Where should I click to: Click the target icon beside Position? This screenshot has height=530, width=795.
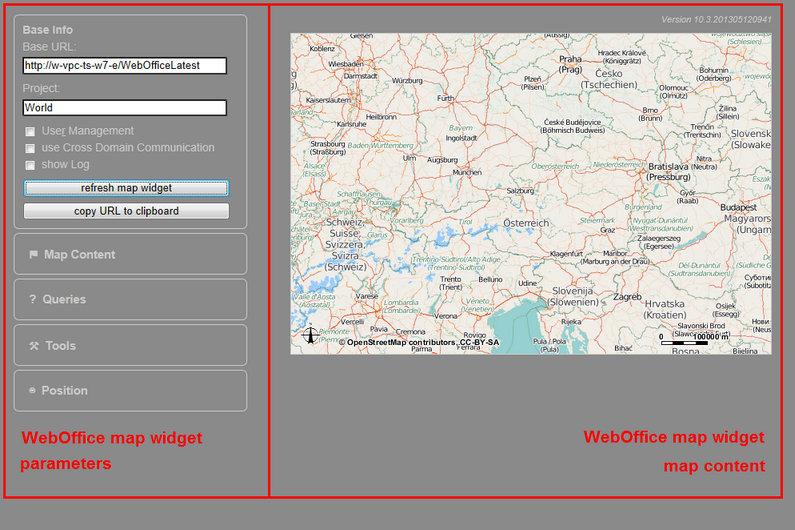coord(32,391)
